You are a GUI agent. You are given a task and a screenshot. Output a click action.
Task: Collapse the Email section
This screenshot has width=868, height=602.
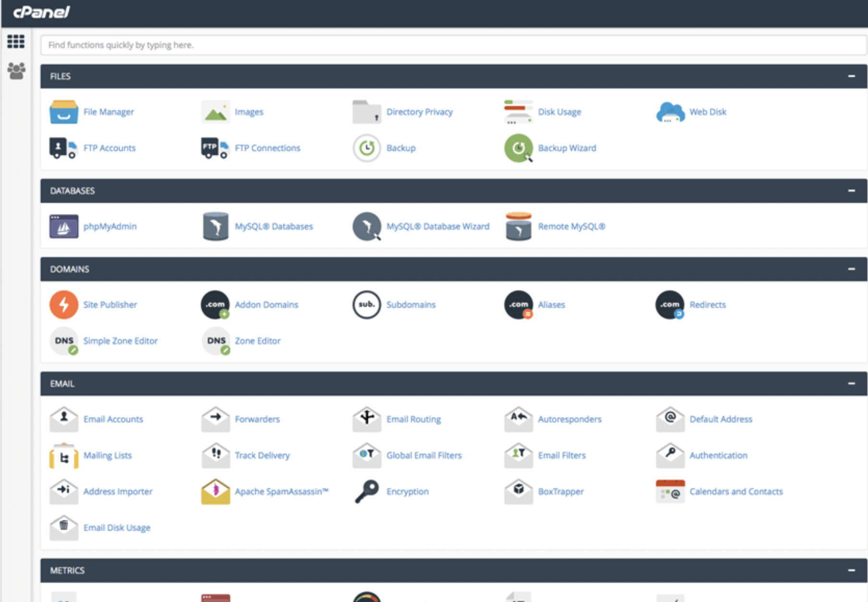click(851, 384)
